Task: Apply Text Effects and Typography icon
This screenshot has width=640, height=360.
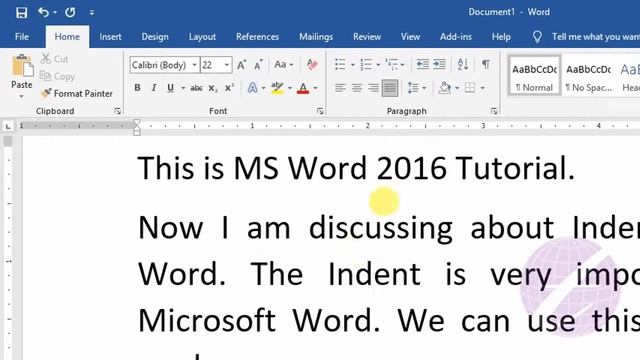Action: click(253, 88)
